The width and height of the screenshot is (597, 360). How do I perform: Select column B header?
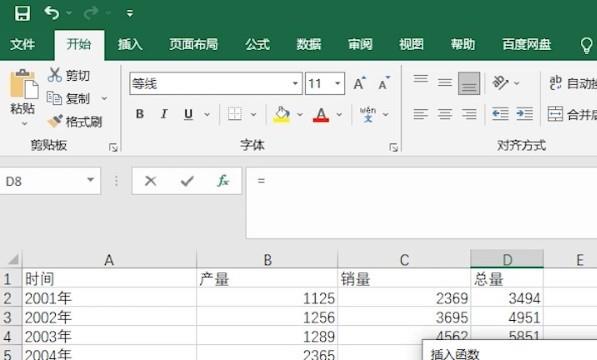(x=267, y=260)
